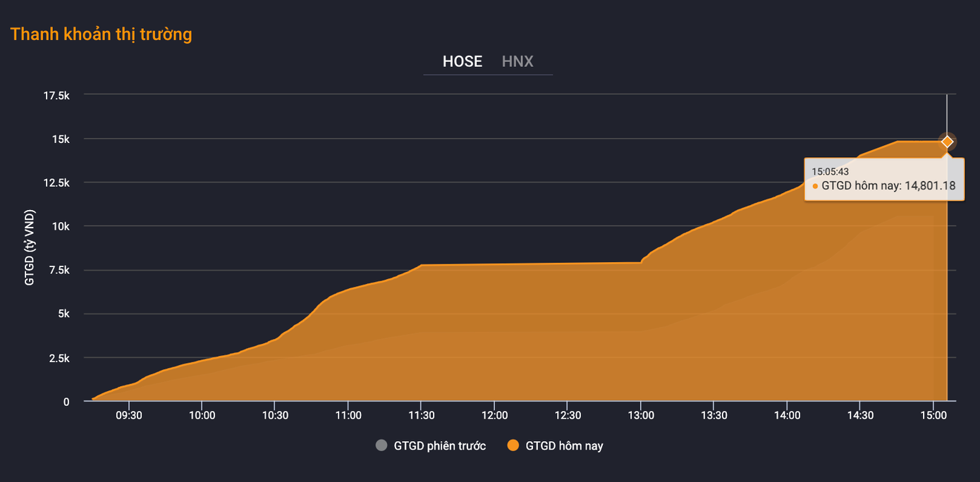Click the 7.5k value axis label

59,271
